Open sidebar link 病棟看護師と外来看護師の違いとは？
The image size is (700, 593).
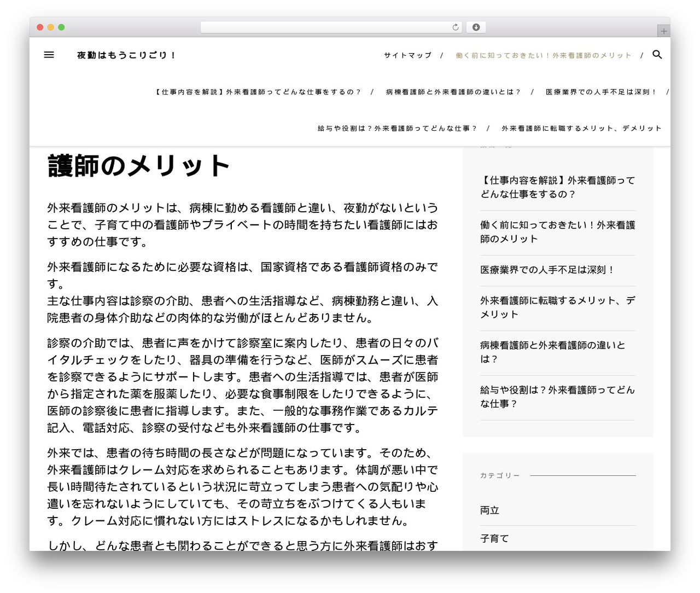point(552,352)
